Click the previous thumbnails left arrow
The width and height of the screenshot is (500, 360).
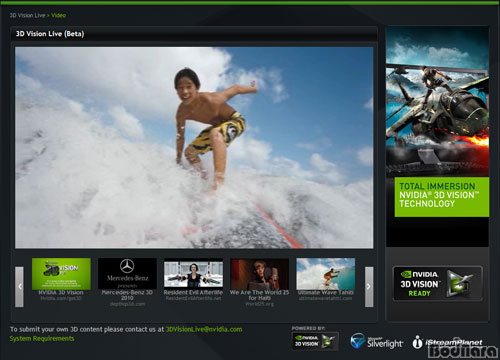pyautogui.click(x=20, y=287)
